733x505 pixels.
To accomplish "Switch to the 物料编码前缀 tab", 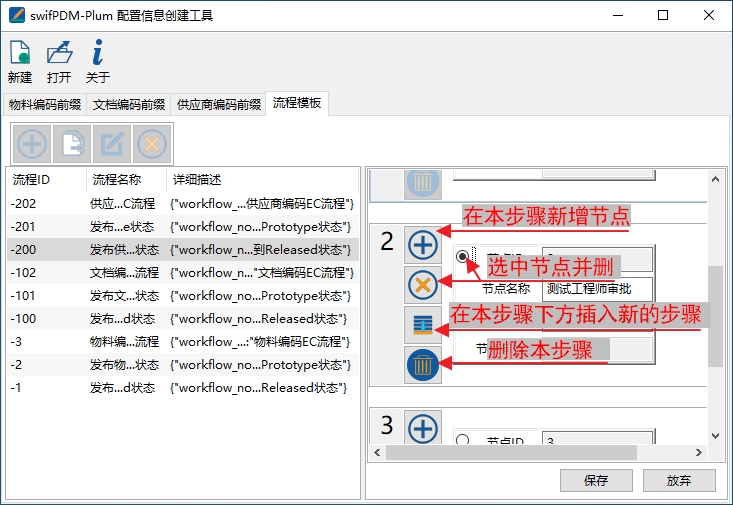I will (x=44, y=104).
